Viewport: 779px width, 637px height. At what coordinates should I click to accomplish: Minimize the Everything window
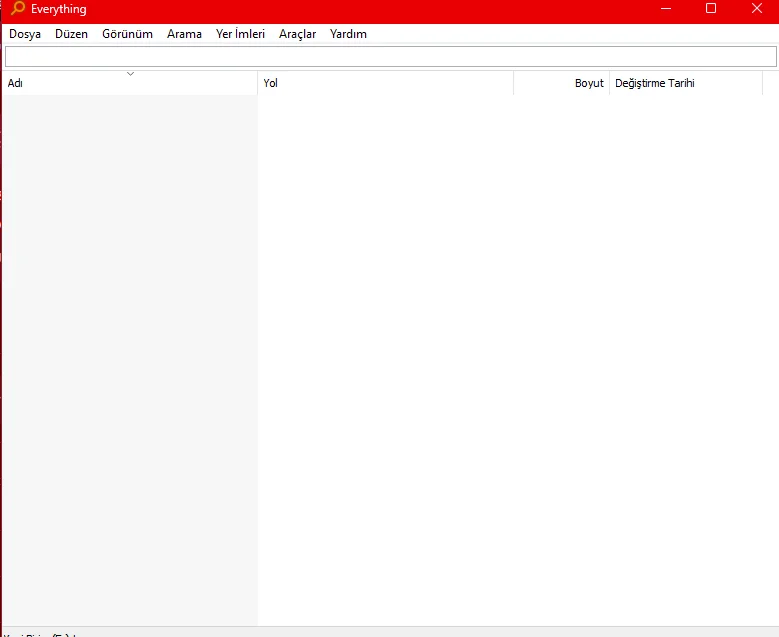[666, 8]
